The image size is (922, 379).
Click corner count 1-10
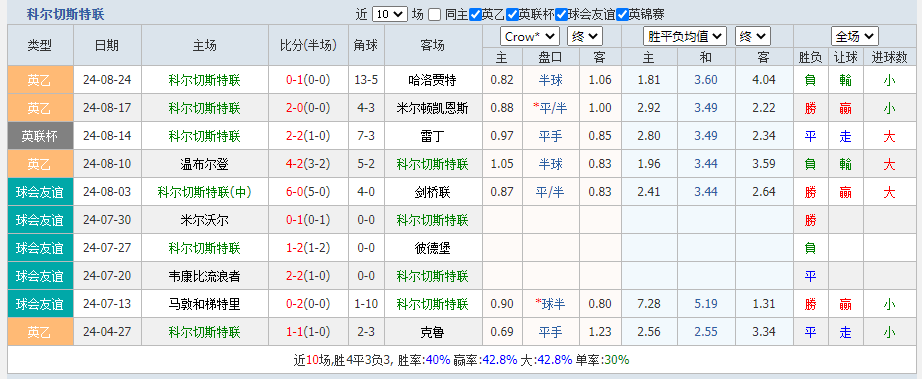(x=366, y=304)
